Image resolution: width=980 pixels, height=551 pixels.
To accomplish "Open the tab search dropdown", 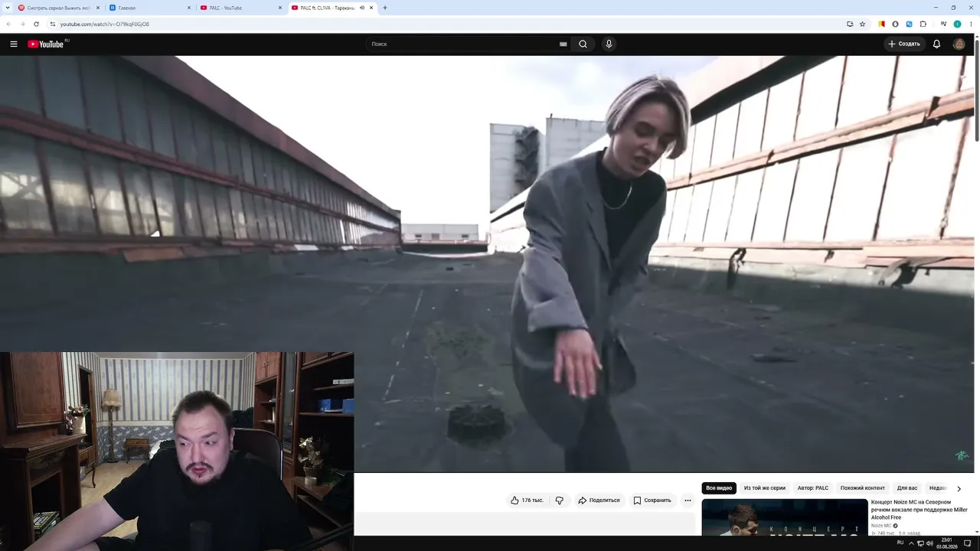I will click(6, 8).
